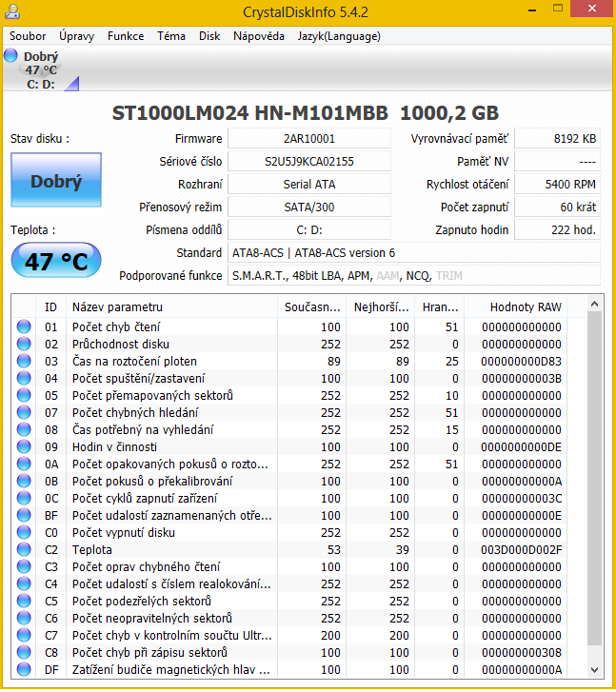Click raw value 000000000308

pyautogui.click(x=521, y=652)
